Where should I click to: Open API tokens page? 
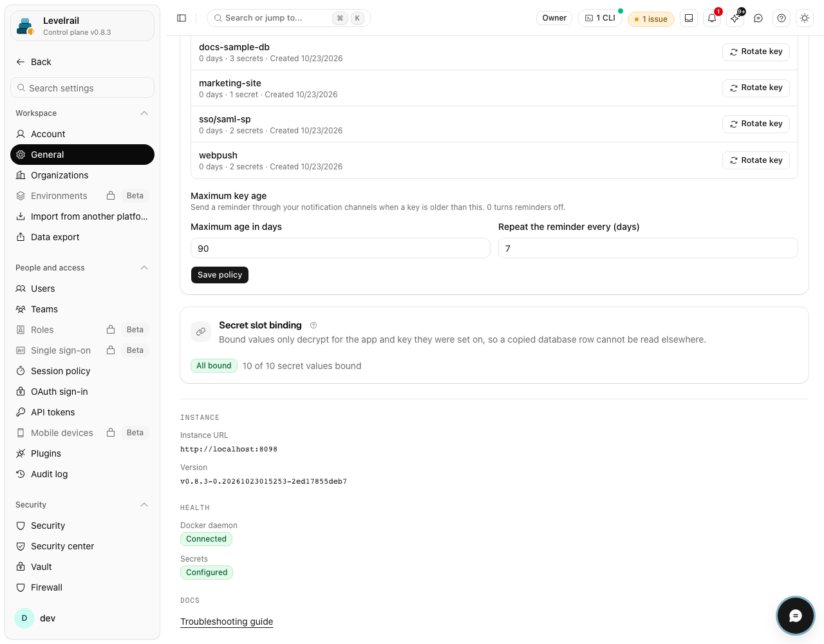[x=82, y=412]
